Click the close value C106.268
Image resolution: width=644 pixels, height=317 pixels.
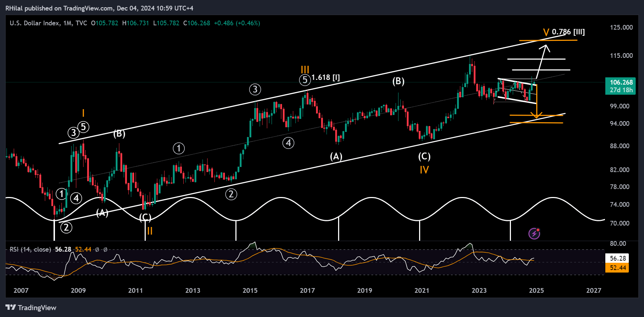pyautogui.click(x=196, y=23)
